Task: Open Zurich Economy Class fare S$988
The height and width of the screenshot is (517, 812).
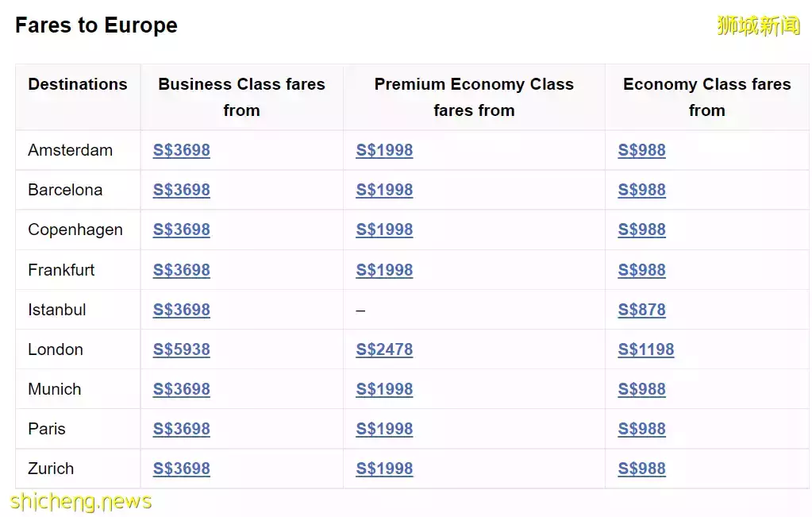Action: pyautogui.click(x=641, y=469)
